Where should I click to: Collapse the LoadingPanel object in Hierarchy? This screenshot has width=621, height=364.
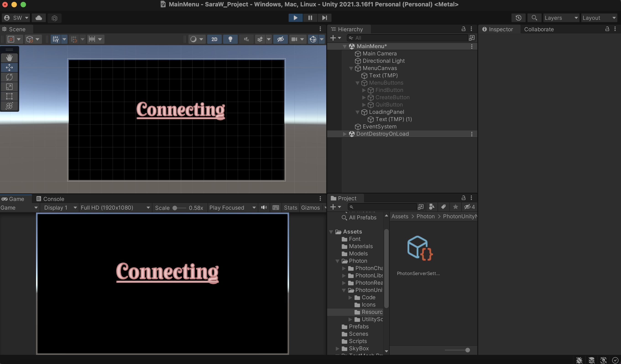coord(357,112)
